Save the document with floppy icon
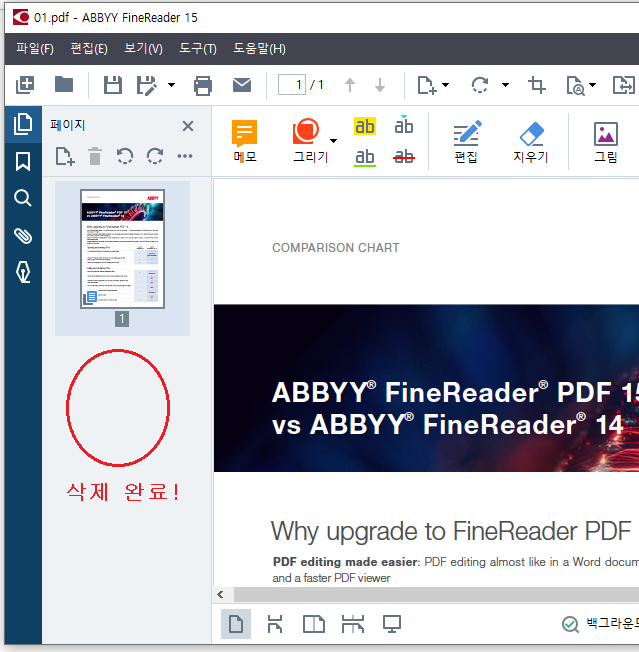The height and width of the screenshot is (652, 639). [112, 85]
